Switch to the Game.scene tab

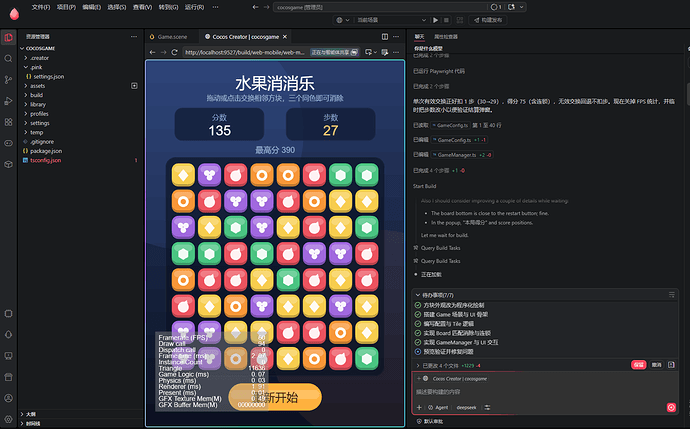[x=172, y=37]
